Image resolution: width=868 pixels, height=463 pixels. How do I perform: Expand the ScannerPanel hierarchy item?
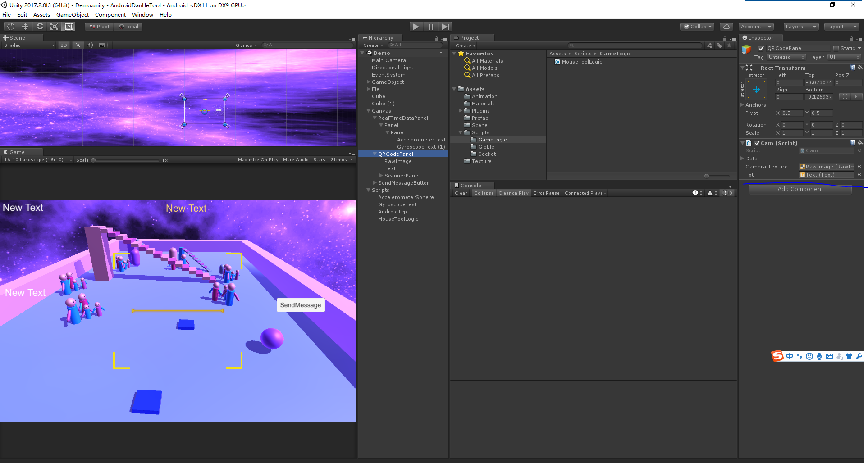tap(381, 176)
